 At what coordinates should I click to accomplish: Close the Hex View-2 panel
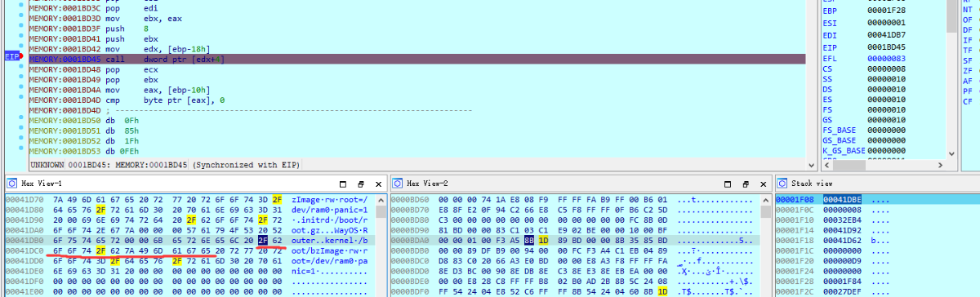[764, 184]
